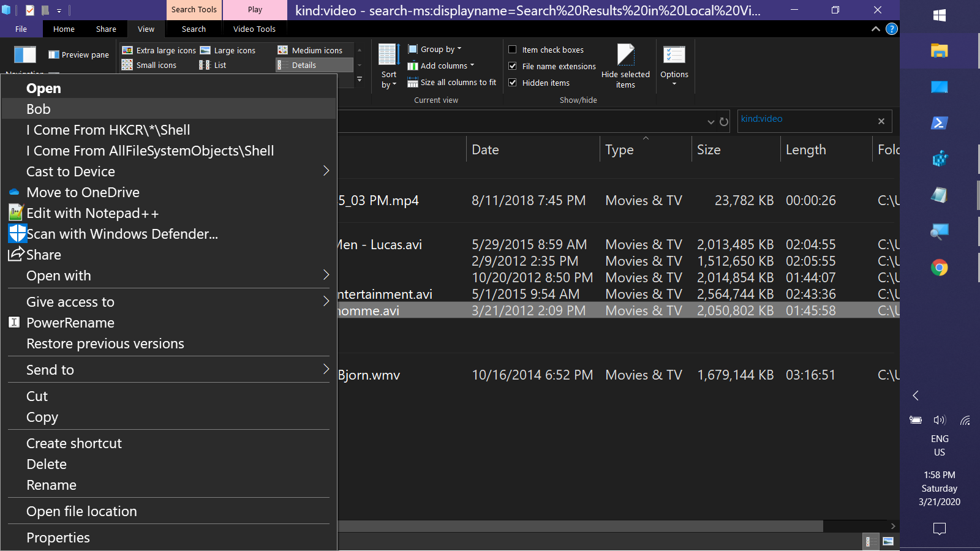Expand the layout gallery more arrow
Image resolution: width=980 pixels, height=551 pixels.
click(x=360, y=80)
